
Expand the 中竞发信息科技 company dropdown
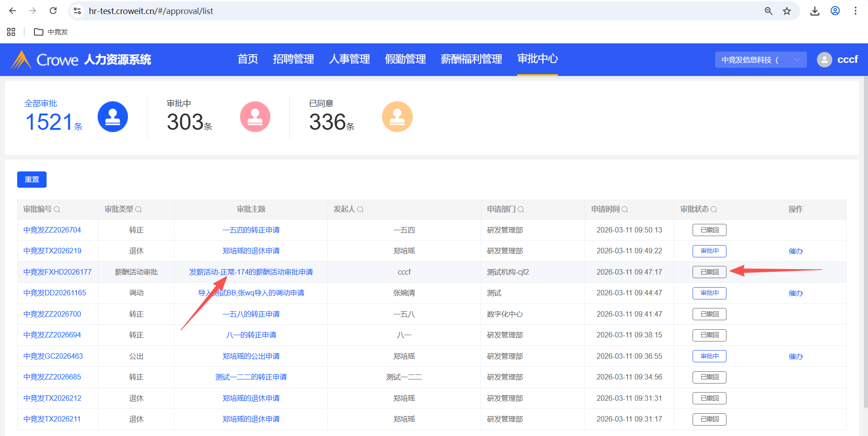(x=760, y=60)
